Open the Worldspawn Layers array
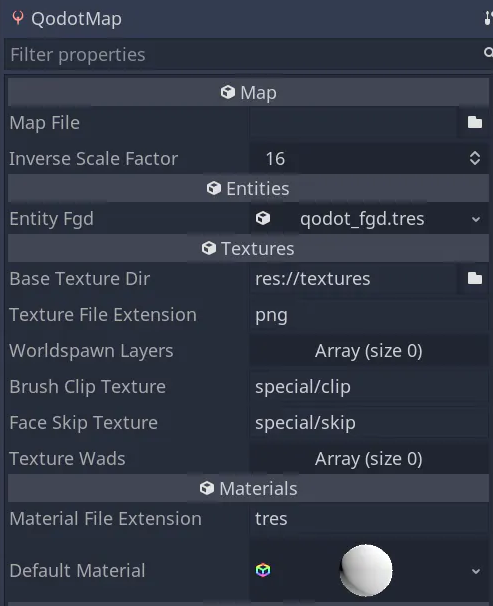Viewport: 493px width, 606px height. [369, 351]
